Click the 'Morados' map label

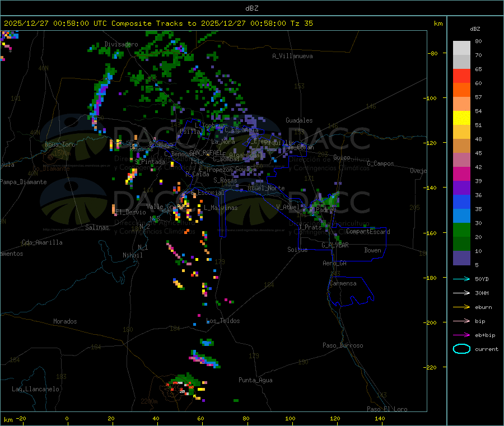pos(65,321)
